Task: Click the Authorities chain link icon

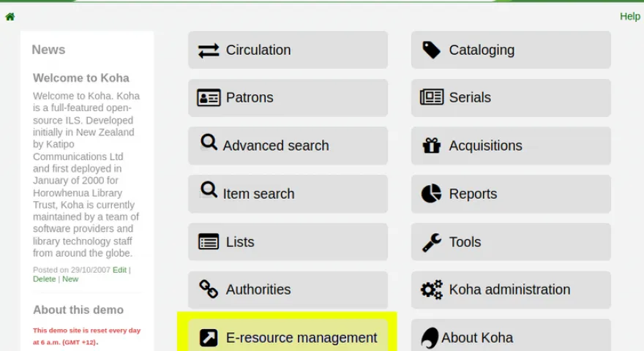Action: pos(209,289)
